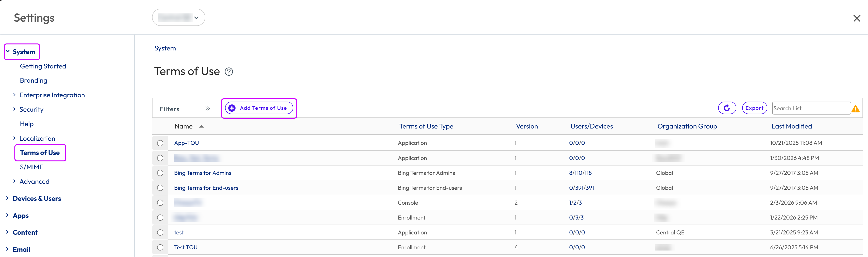Open the 8/110/118 users/devices link
Screen dimensions: 868x257
[580, 173]
